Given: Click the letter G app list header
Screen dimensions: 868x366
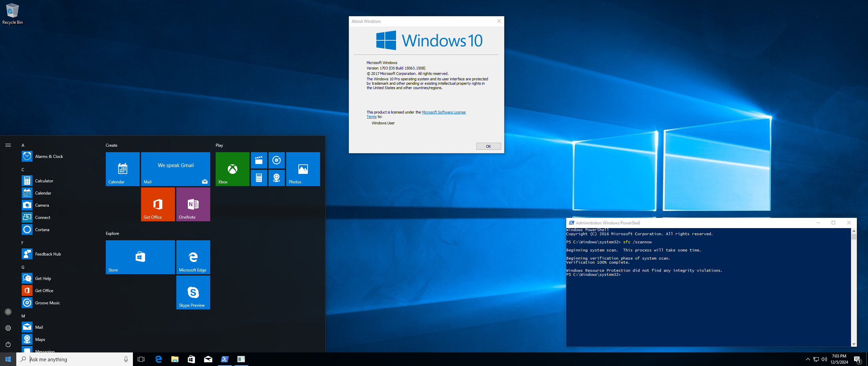Looking at the screenshot, I should 23,267.
